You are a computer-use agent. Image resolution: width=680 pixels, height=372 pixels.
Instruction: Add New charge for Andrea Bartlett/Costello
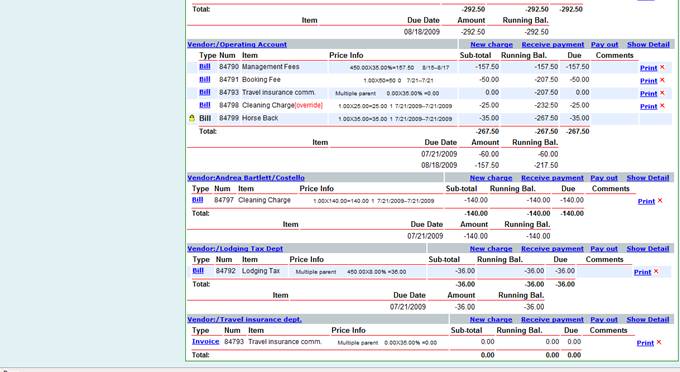[491, 178]
